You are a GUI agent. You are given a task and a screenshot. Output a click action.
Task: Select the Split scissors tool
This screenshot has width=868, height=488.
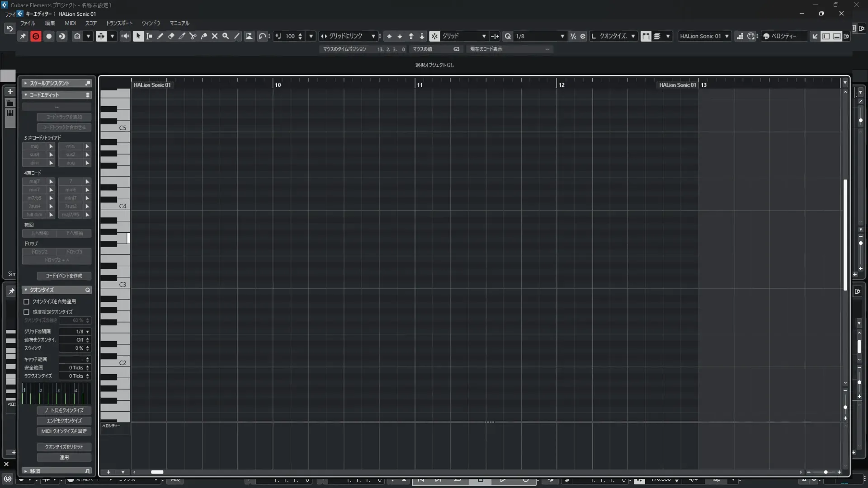[x=193, y=36]
